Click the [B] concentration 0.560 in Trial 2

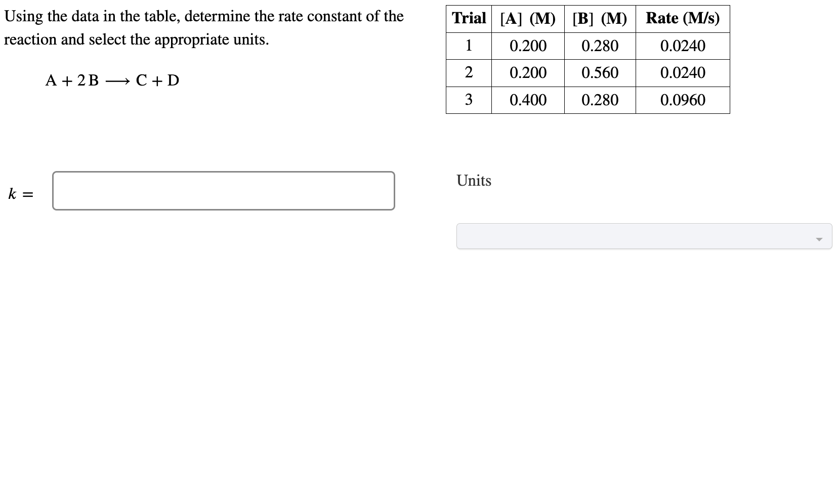click(x=600, y=73)
